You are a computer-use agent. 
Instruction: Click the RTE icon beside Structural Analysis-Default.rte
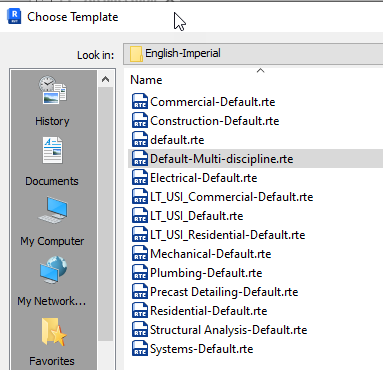[x=140, y=330]
